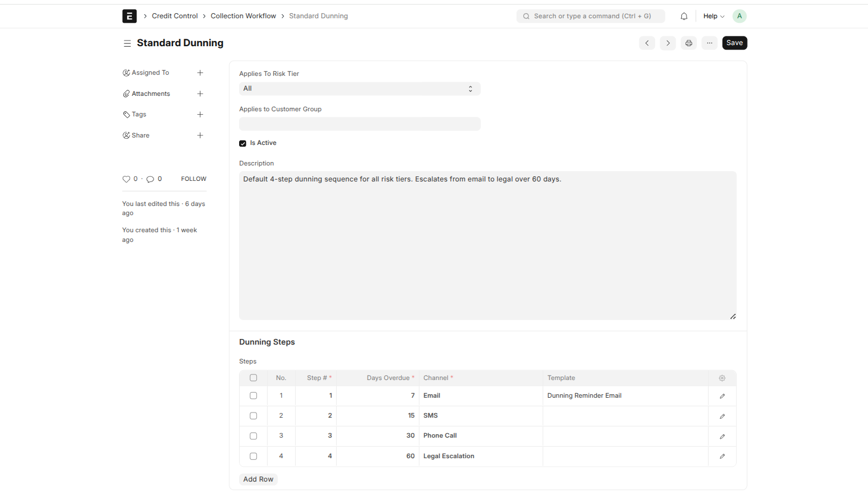Like this document heart icon
The image size is (868, 497).
click(x=126, y=179)
